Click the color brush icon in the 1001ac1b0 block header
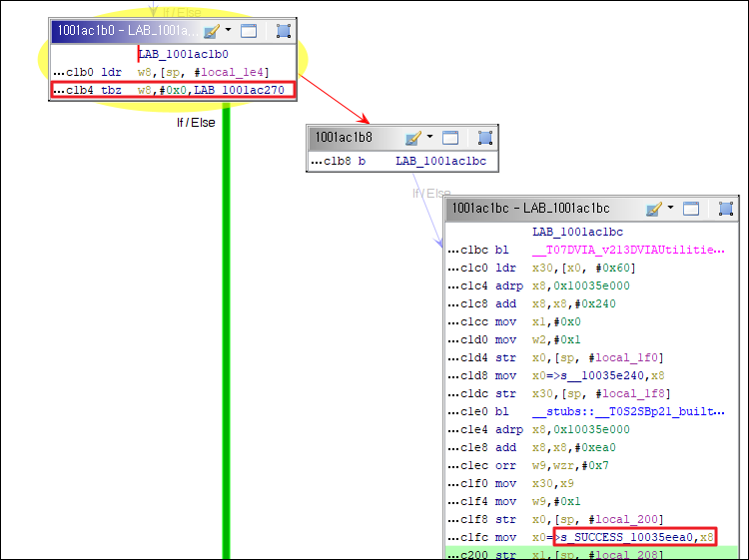The height and width of the screenshot is (560, 749). pyautogui.click(x=212, y=31)
